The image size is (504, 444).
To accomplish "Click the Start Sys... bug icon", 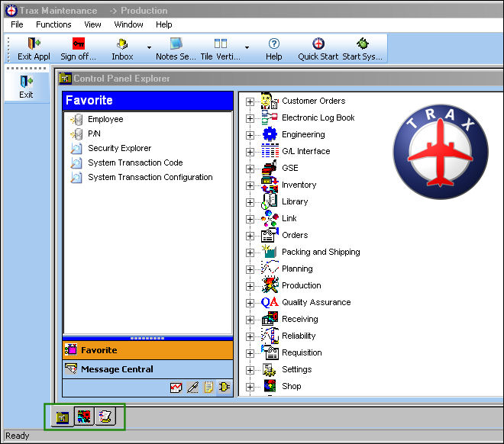I will tap(362, 43).
